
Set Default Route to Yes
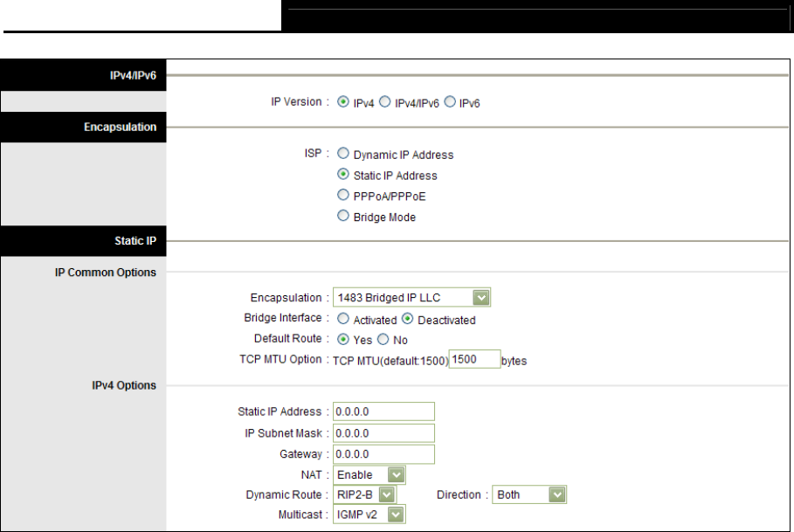(x=343, y=339)
